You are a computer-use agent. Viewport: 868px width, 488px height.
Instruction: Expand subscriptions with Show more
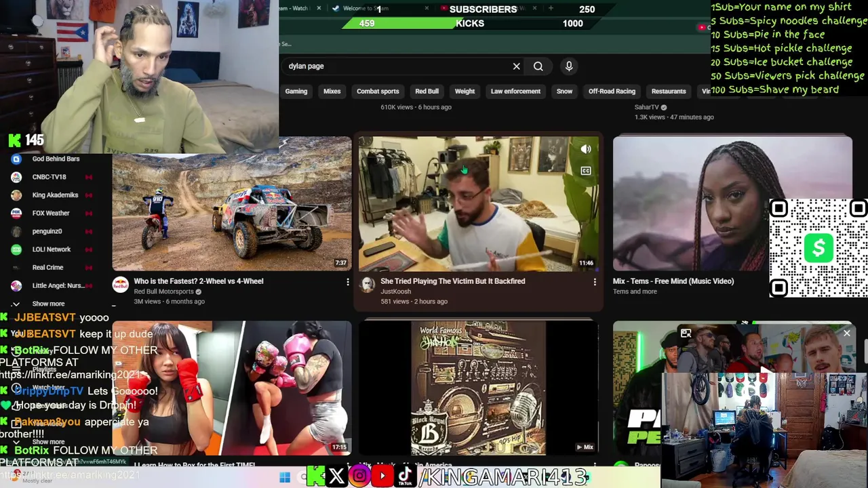(x=48, y=304)
